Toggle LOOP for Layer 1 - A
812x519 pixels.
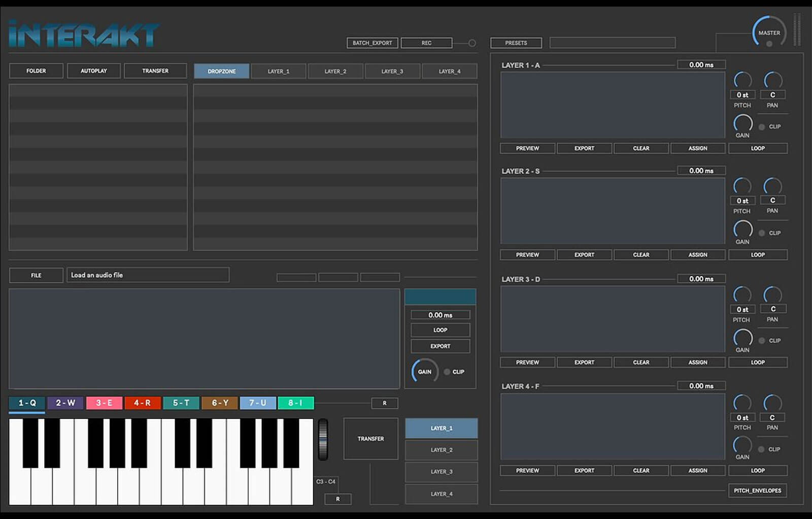pyautogui.click(x=758, y=148)
